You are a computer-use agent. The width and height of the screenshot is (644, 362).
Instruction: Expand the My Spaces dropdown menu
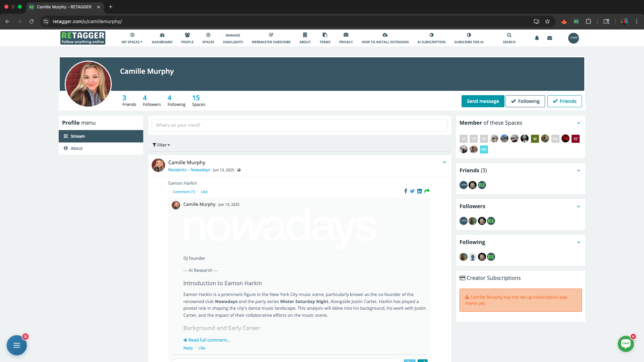coord(132,38)
